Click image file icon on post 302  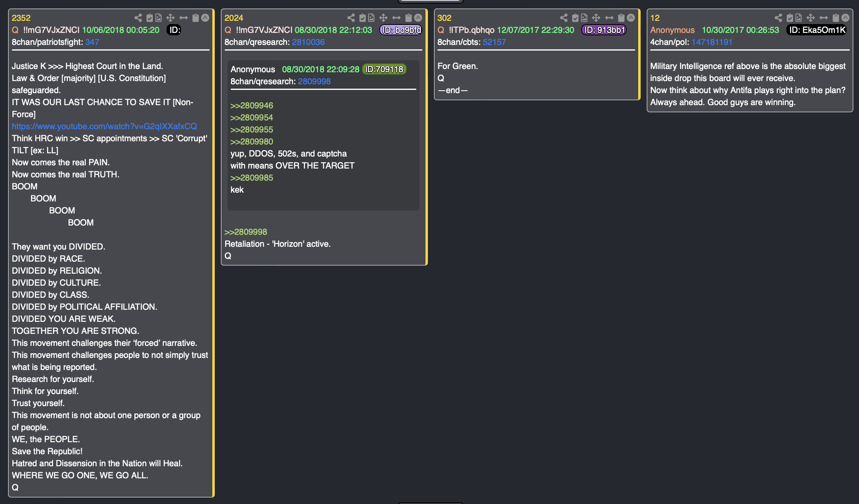584,18
